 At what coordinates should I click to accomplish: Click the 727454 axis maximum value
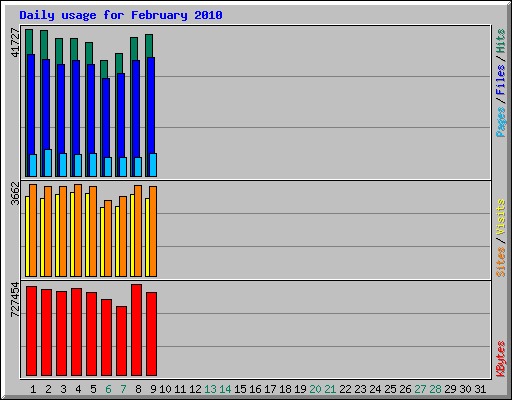click(x=15, y=299)
